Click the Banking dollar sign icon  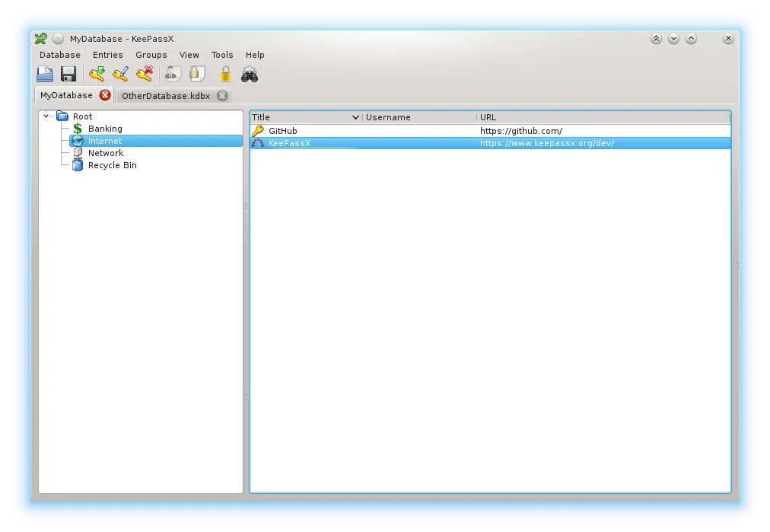coord(78,128)
